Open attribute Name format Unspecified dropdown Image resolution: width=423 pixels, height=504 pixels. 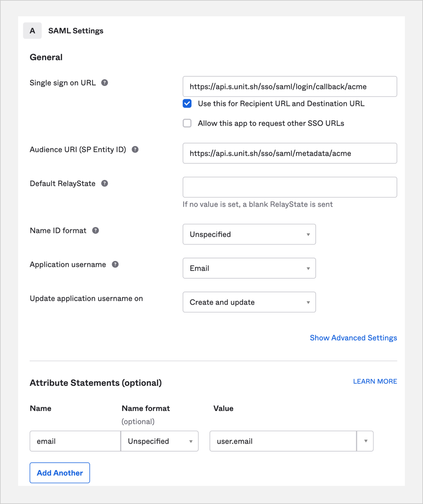tap(160, 441)
